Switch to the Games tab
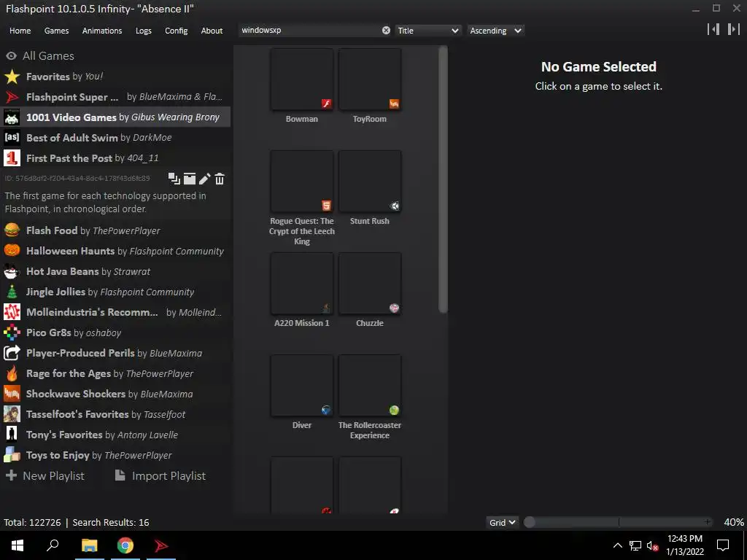747x560 pixels. (57, 31)
